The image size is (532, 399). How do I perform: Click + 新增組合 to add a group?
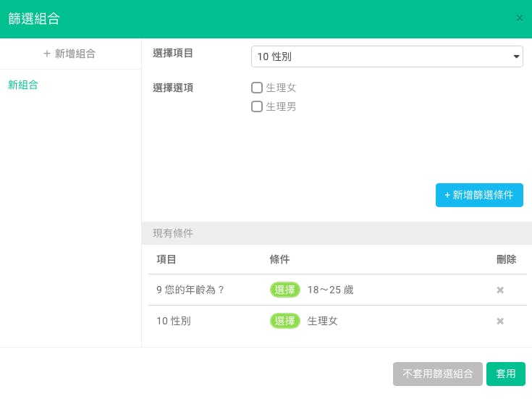point(70,54)
